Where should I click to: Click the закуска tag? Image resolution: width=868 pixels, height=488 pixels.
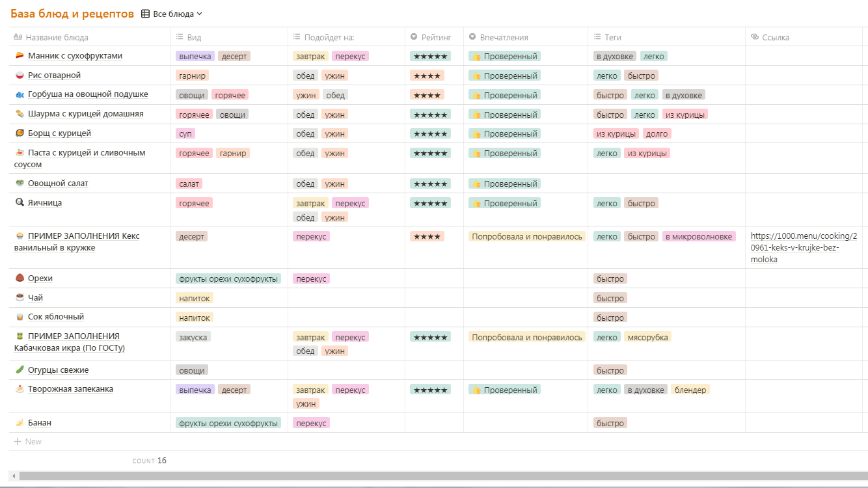click(193, 337)
